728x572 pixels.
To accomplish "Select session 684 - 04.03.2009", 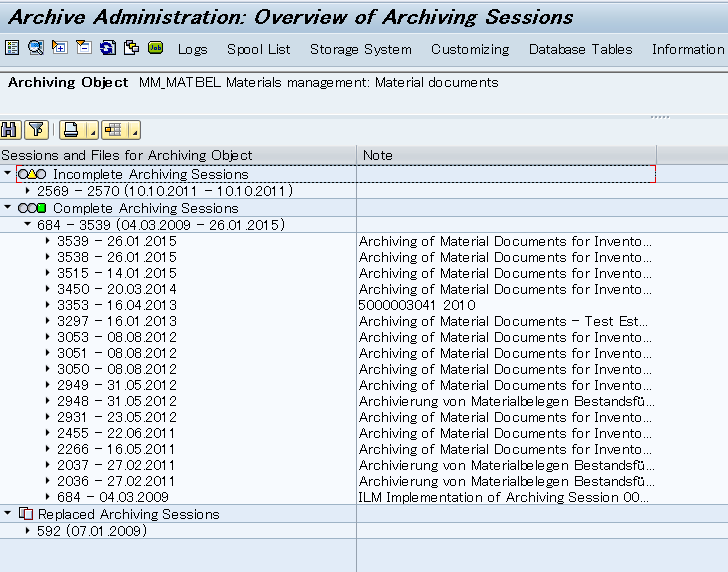I will (113, 497).
